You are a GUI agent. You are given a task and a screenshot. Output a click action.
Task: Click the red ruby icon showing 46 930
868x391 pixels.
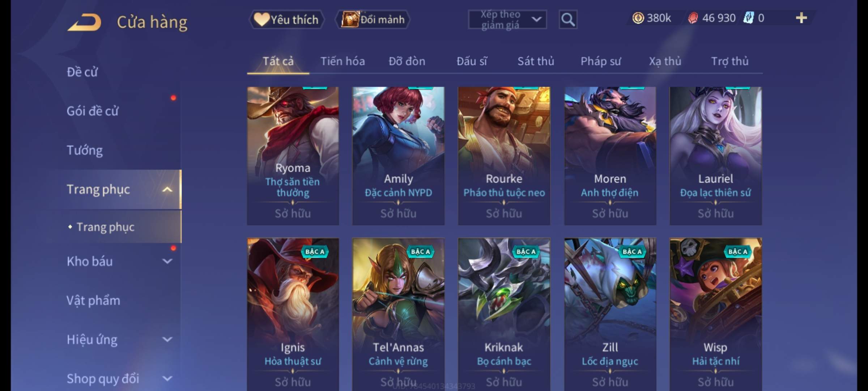point(693,18)
